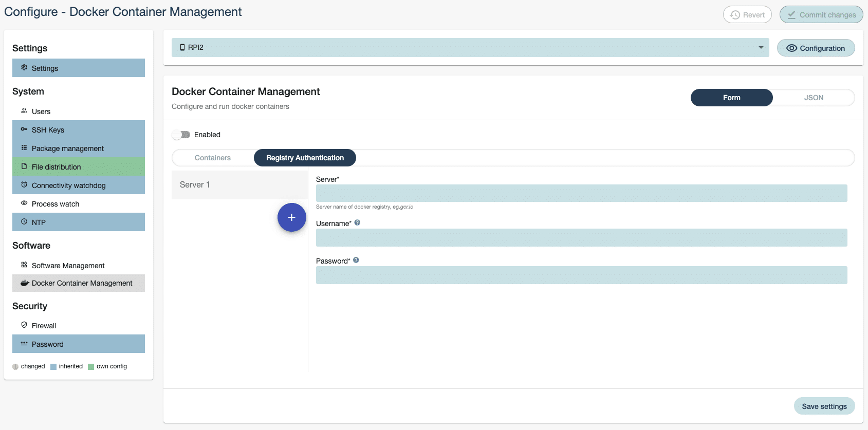Switch to Form view mode
This screenshot has height=430, width=868.
[731, 98]
